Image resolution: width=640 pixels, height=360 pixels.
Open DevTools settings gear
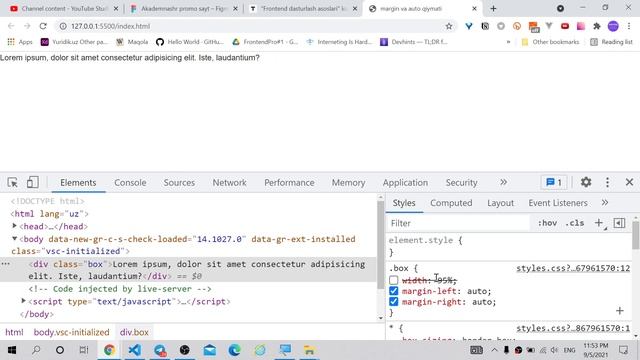click(x=586, y=182)
